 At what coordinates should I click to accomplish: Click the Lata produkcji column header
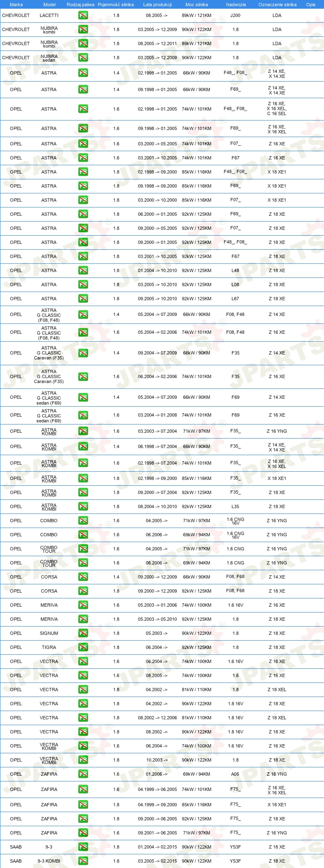(157, 5)
